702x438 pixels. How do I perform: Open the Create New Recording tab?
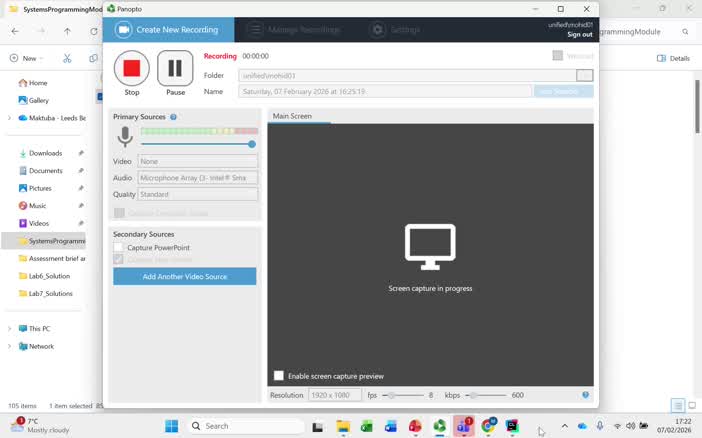pos(168,30)
